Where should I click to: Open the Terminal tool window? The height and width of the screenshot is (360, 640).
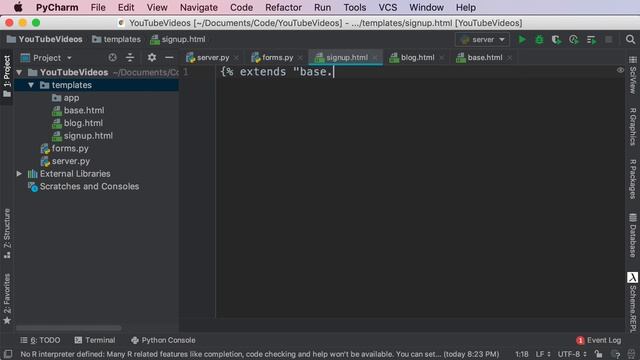point(95,340)
